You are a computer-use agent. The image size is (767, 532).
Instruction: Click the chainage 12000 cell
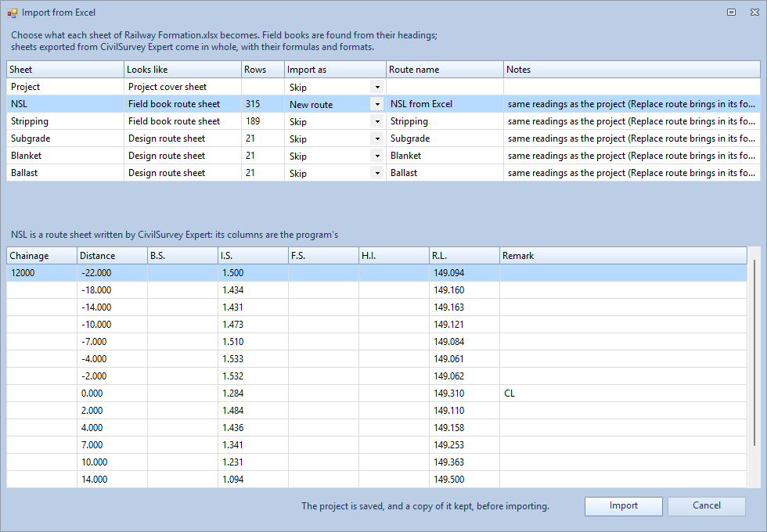click(x=41, y=273)
